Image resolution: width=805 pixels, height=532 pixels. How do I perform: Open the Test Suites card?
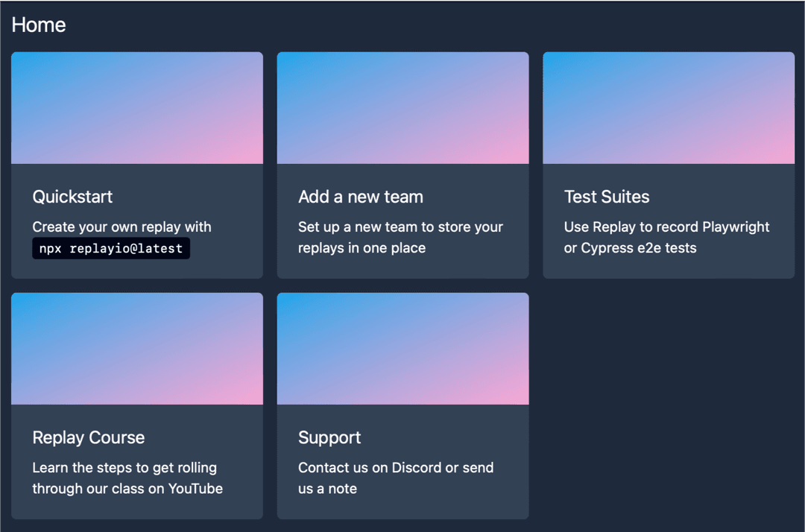pyautogui.click(x=669, y=165)
